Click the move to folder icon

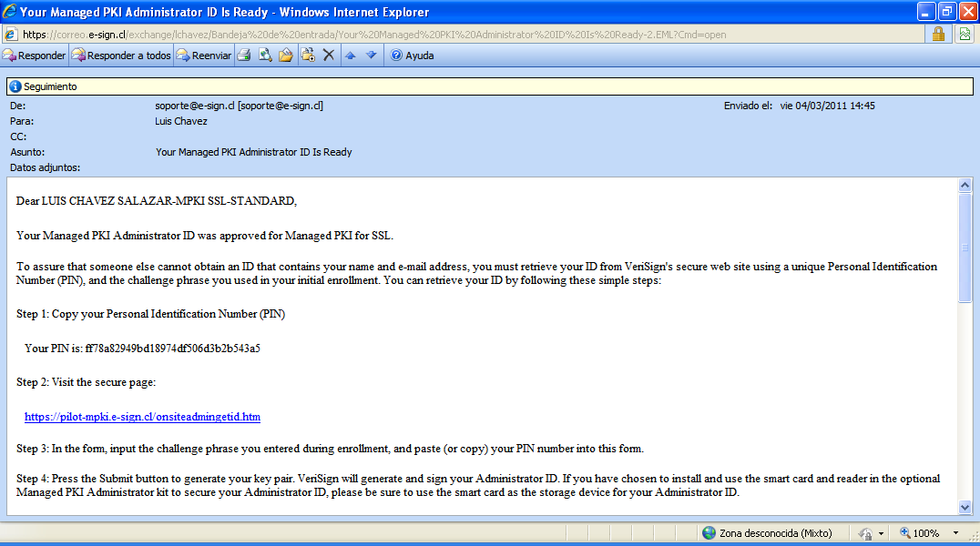point(286,56)
